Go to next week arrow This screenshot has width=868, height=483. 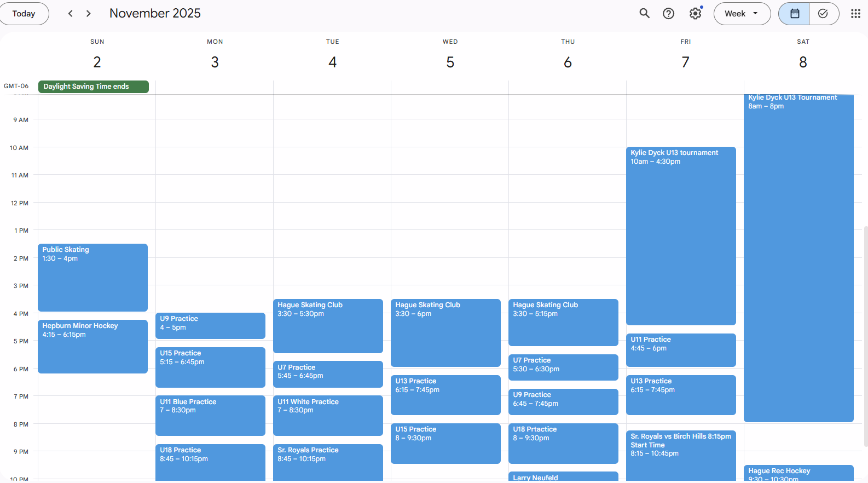[x=89, y=14]
